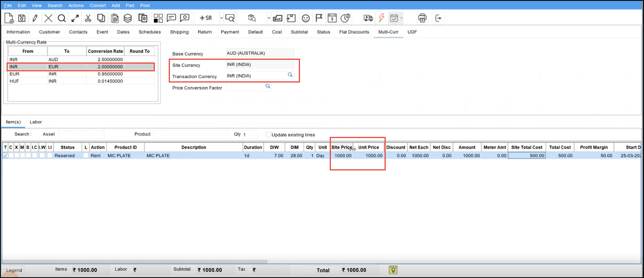This screenshot has width=644, height=278.
Task: Click the Product search input field
Action: click(190, 134)
